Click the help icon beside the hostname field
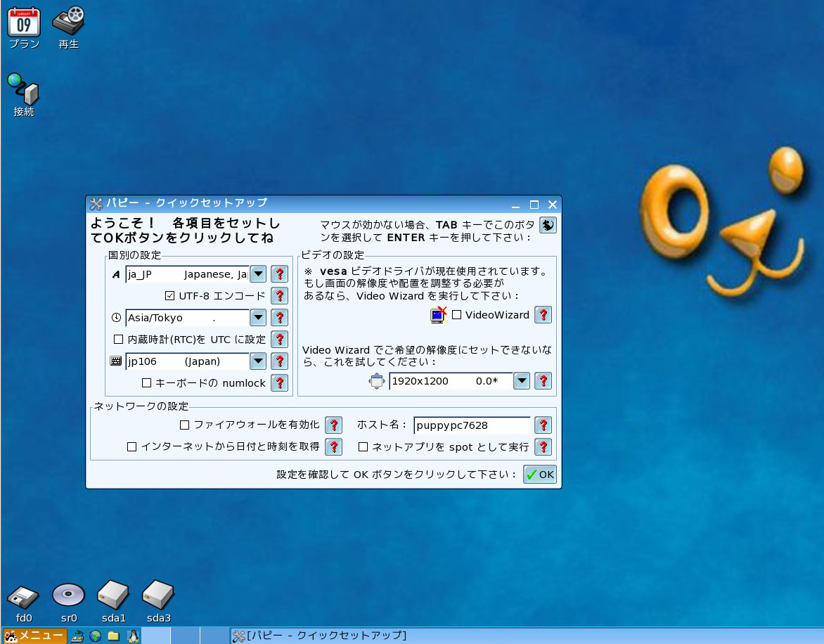This screenshot has height=644, width=824. pyautogui.click(x=543, y=425)
